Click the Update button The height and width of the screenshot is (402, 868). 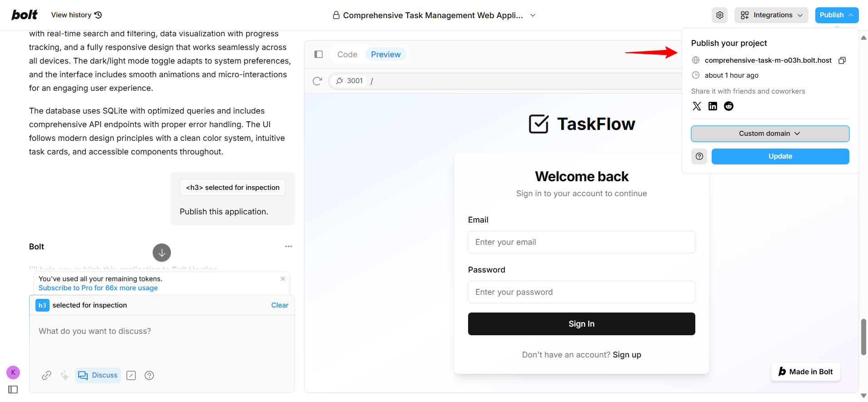click(780, 156)
